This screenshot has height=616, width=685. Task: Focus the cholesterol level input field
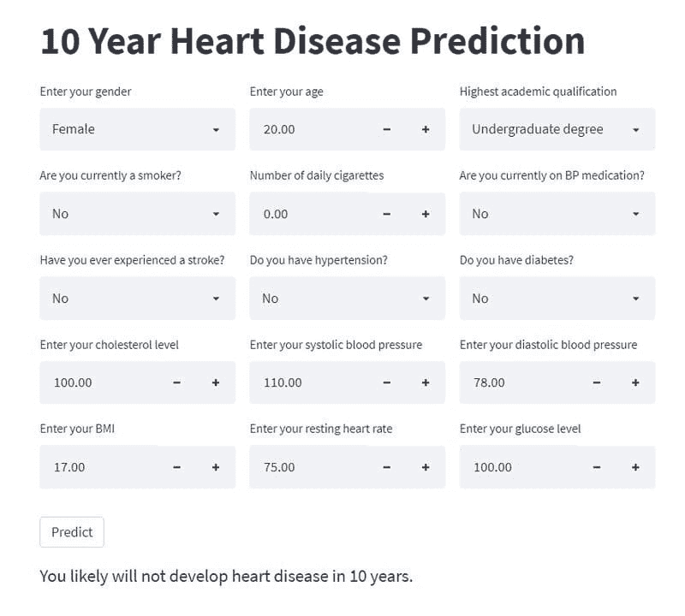tap(98, 382)
